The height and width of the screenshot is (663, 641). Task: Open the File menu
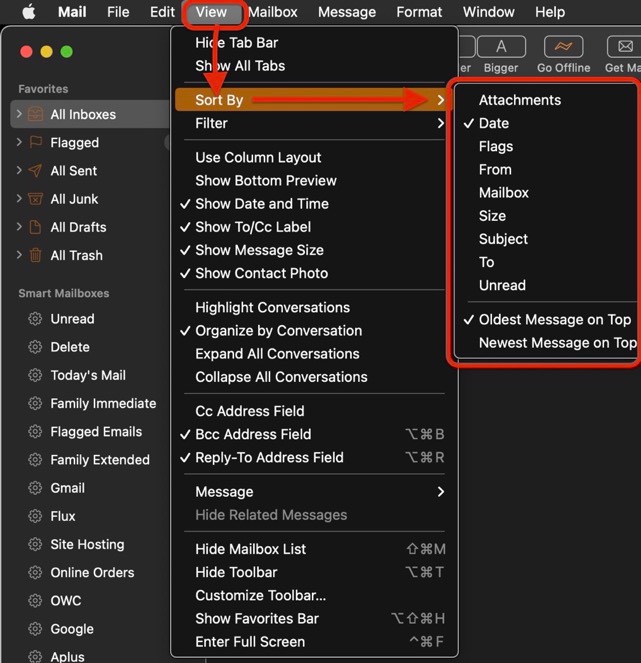118,12
